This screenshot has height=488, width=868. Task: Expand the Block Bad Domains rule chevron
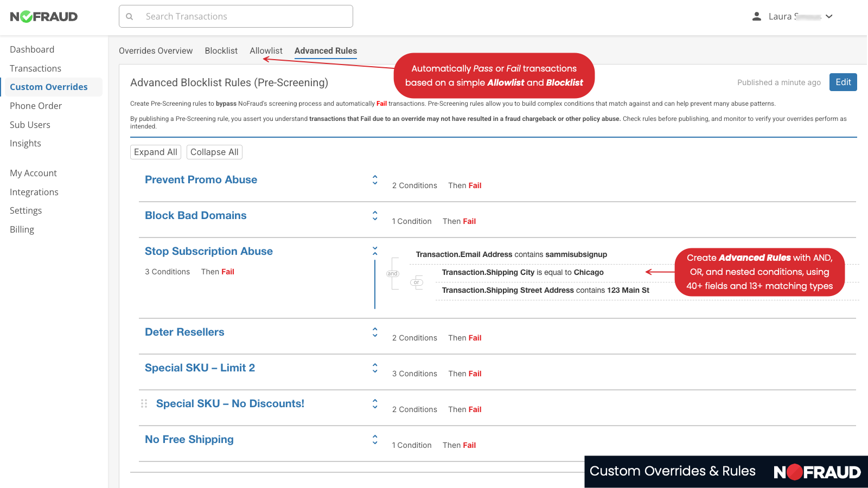tap(375, 216)
